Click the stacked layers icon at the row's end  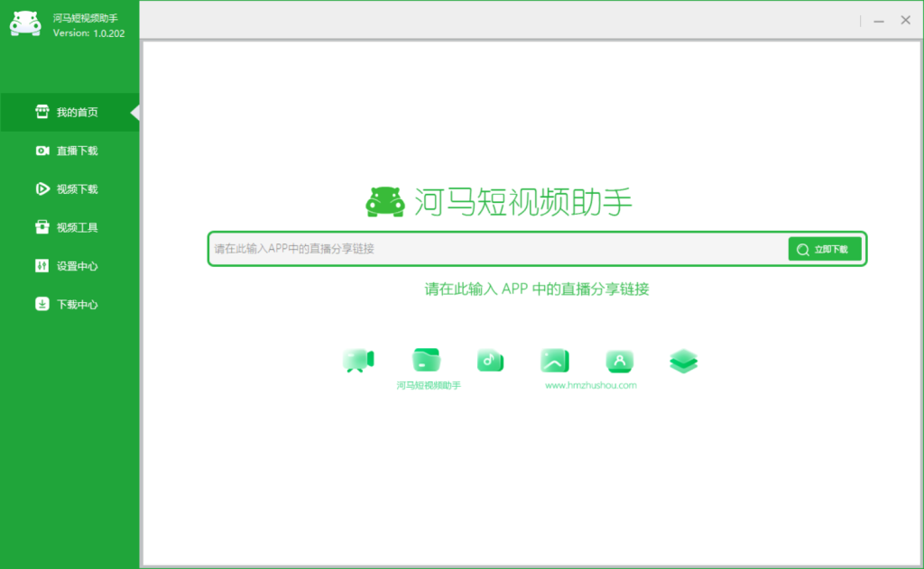pos(683,360)
